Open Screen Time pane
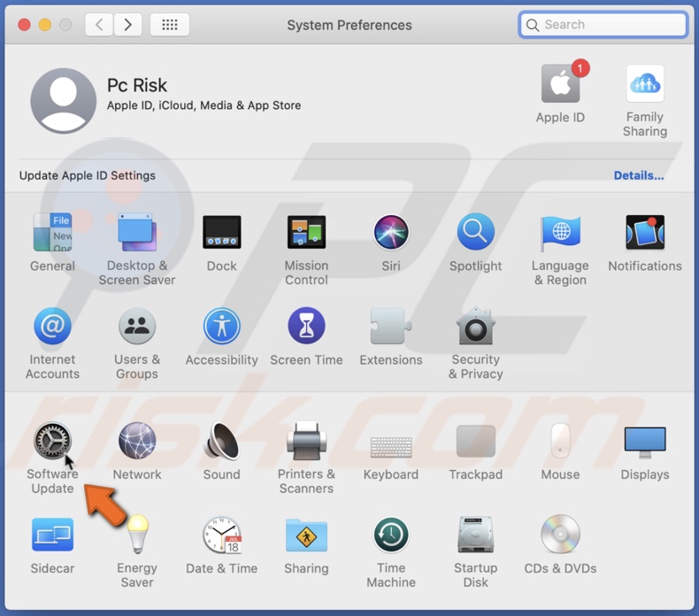The image size is (699, 616). point(306,326)
